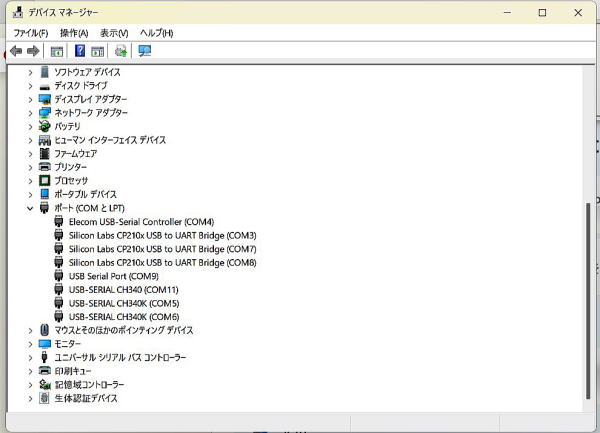The image size is (600, 433).
Task: Open the 表示(V) menu
Action: pyautogui.click(x=114, y=33)
